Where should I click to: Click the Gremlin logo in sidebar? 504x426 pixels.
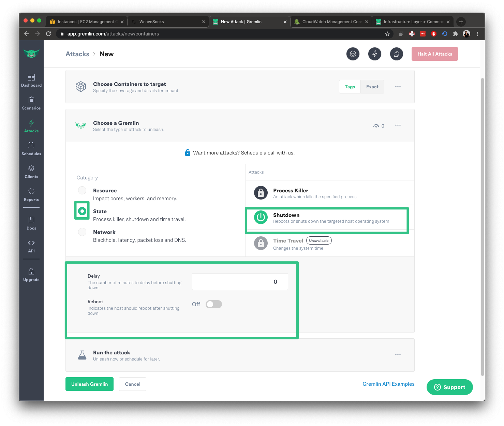(x=31, y=54)
